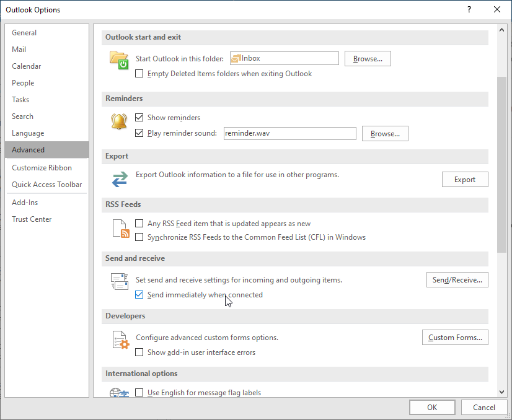Click the 'International options' section heading
Image resolution: width=512 pixels, height=420 pixels.
coord(141,374)
